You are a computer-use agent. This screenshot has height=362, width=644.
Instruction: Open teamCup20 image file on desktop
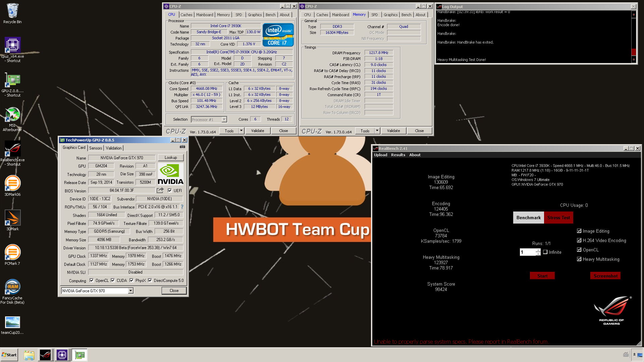12,322
